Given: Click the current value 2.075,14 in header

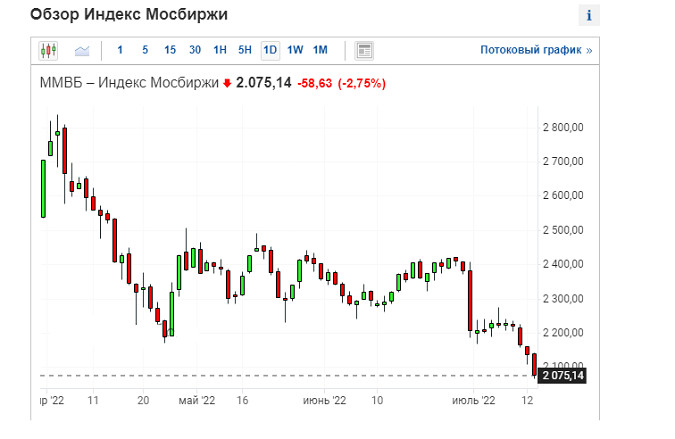Looking at the screenshot, I should [263, 82].
